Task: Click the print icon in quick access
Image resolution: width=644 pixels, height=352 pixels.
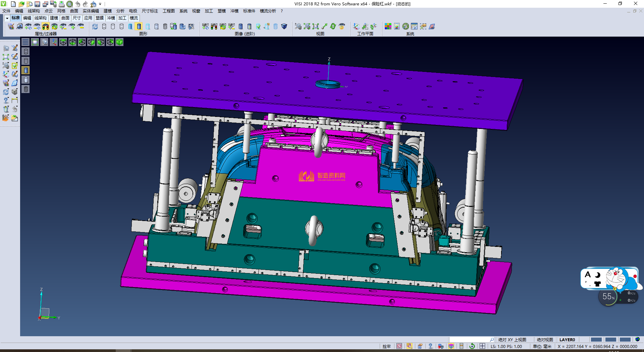Action: (x=61, y=4)
